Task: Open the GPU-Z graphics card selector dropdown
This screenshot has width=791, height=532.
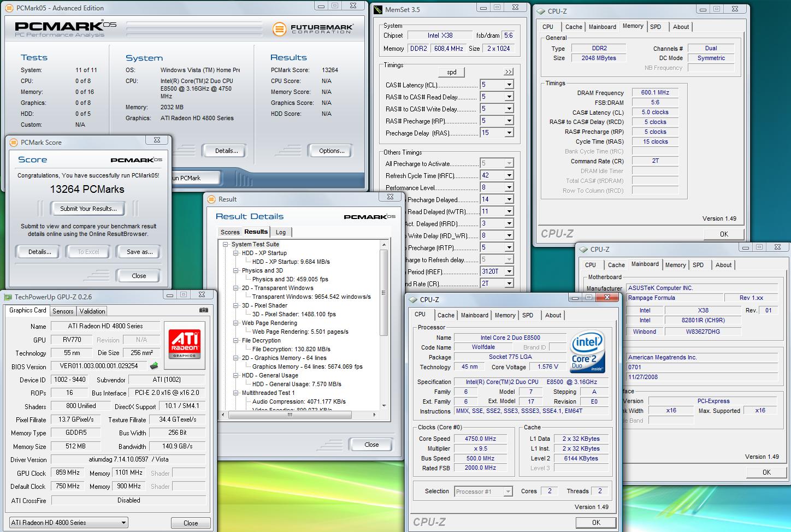Action: coord(123,523)
